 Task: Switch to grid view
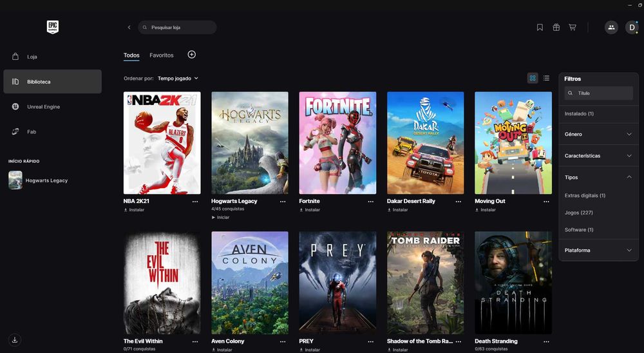click(533, 78)
